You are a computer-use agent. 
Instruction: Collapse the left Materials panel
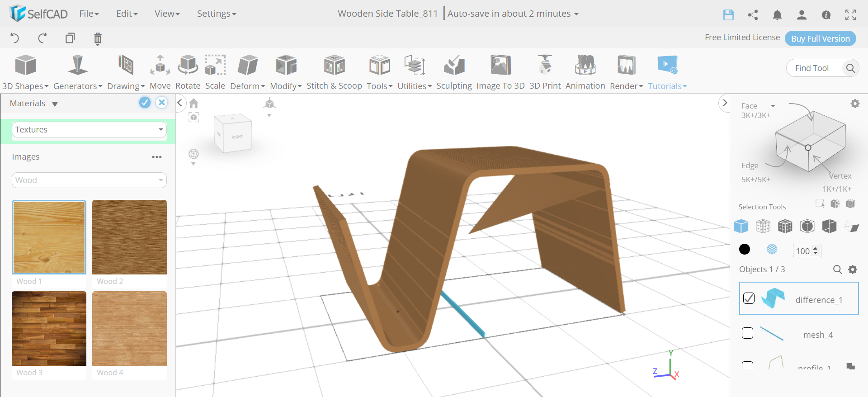(179, 103)
